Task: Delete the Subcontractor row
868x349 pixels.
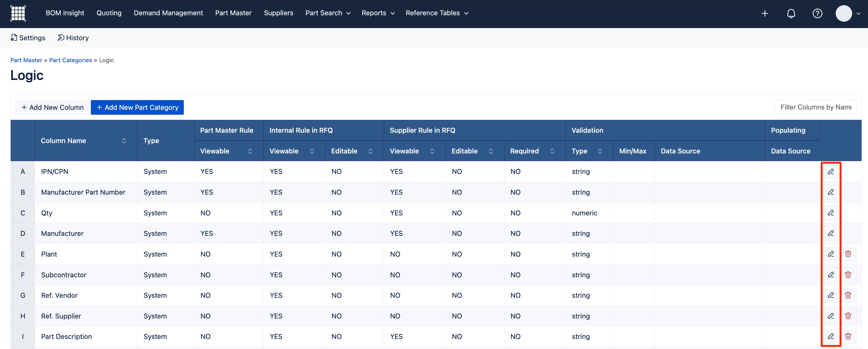Action: [x=848, y=275]
